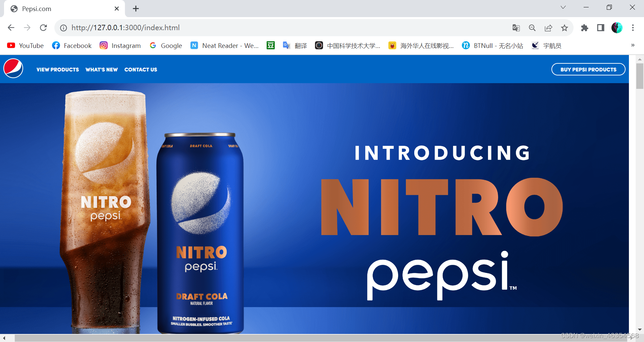Open the 翻译 bookmark
The width and height of the screenshot is (644, 342).
(x=295, y=46)
